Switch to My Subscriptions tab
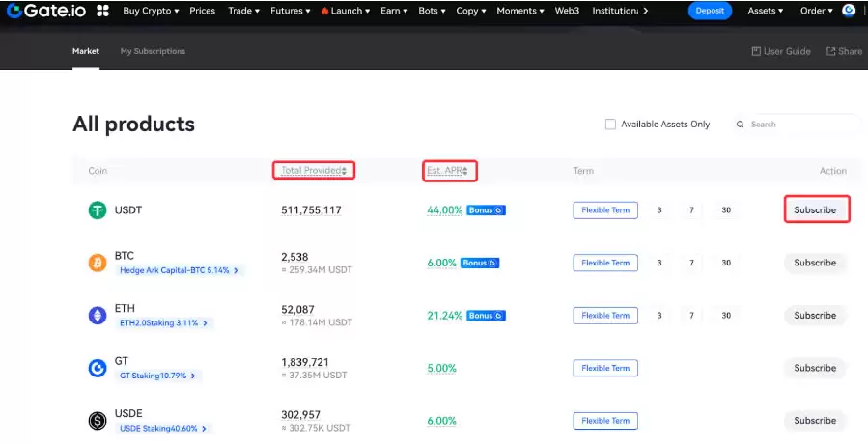 (x=153, y=51)
